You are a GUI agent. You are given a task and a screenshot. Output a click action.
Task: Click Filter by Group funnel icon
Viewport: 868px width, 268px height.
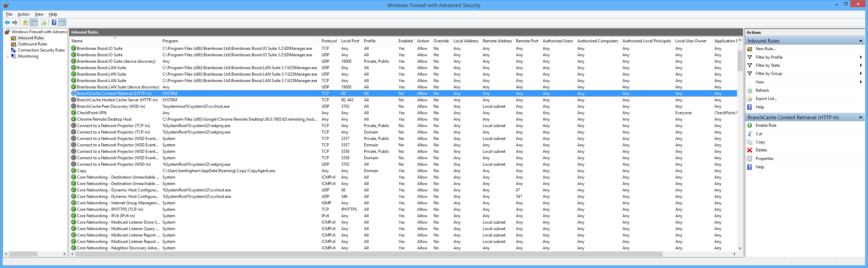coord(750,74)
